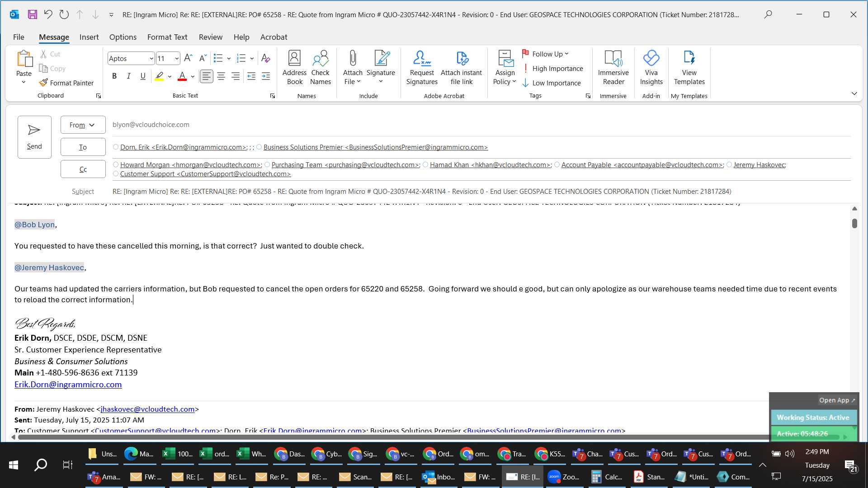Center align text icon
868x488 pixels.
pyautogui.click(x=221, y=76)
